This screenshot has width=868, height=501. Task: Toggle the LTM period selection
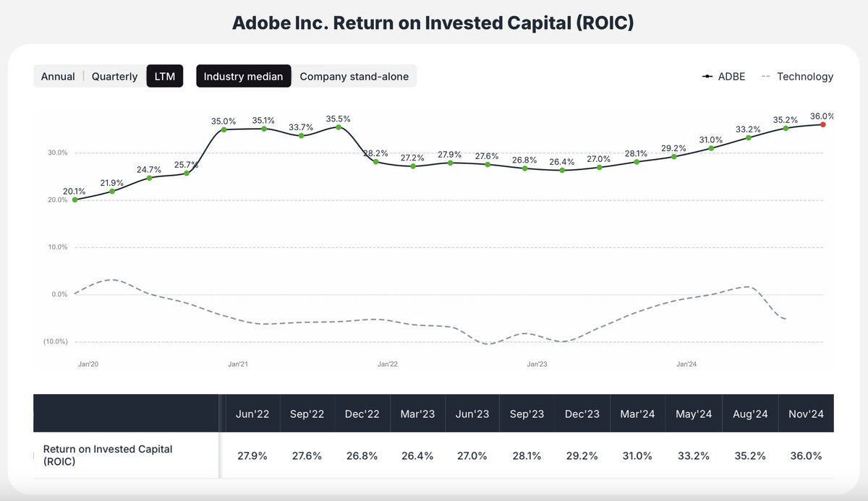tap(165, 75)
